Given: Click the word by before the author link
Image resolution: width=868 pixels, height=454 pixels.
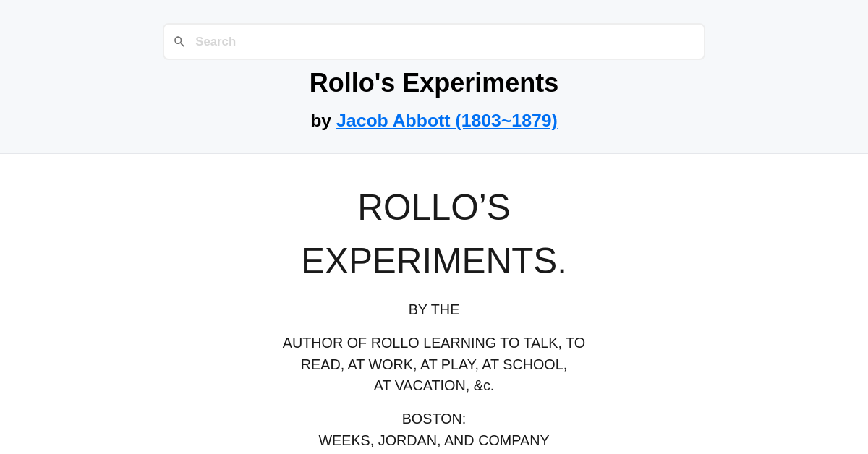Looking at the screenshot, I should coord(322,120).
